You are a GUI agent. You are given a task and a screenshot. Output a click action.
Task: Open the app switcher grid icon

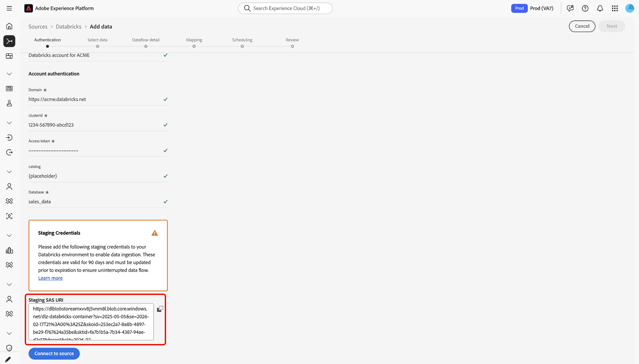tap(615, 8)
